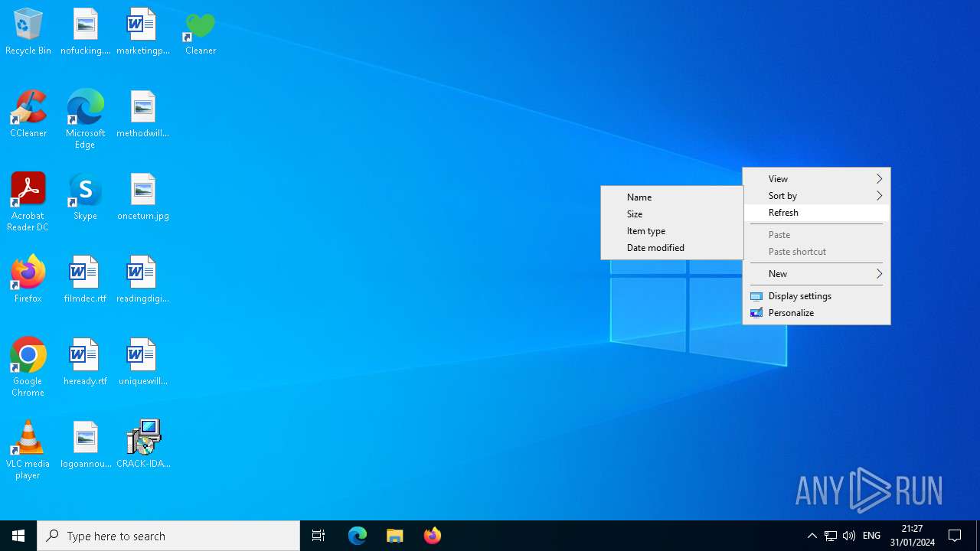This screenshot has height=551, width=980.
Task: Sort desktop icons by Item type
Action: click(671, 231)
